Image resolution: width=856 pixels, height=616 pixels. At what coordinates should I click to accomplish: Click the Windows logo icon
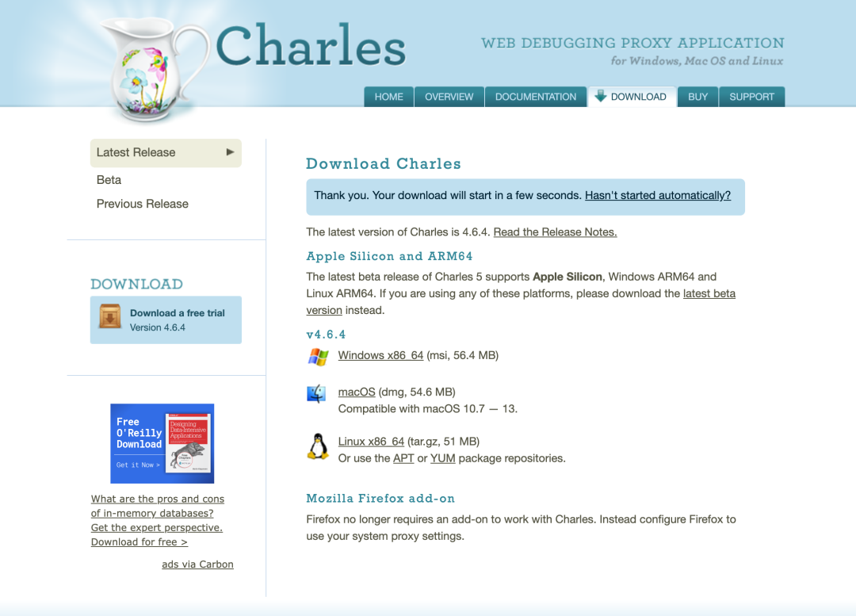tap(318, 357)
